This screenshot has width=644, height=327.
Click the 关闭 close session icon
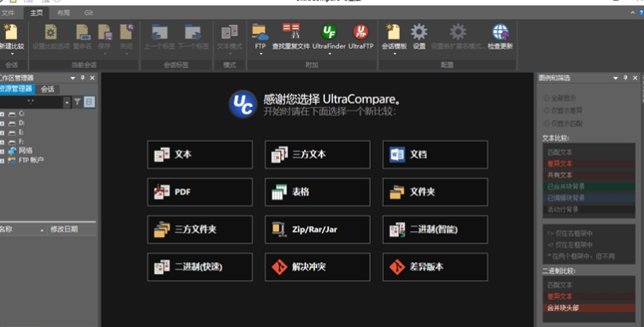click(127, 32)
